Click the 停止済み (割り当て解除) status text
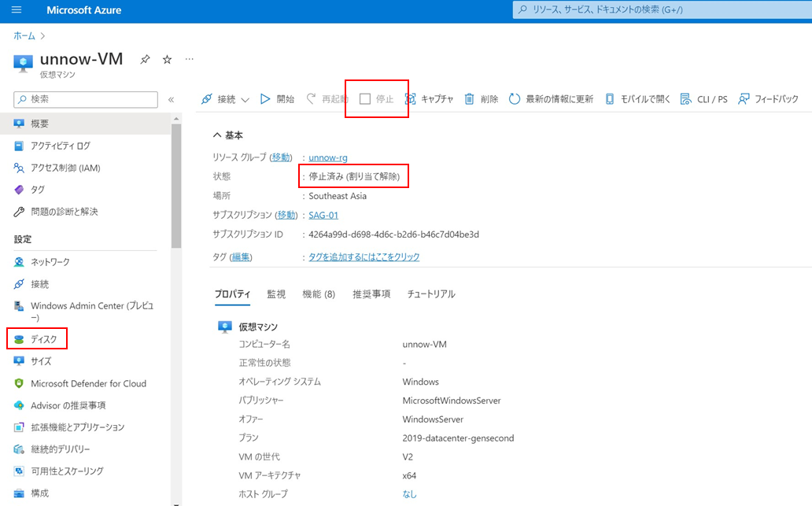The height and width of the screenshot is (506, 812). coord(354,176)
